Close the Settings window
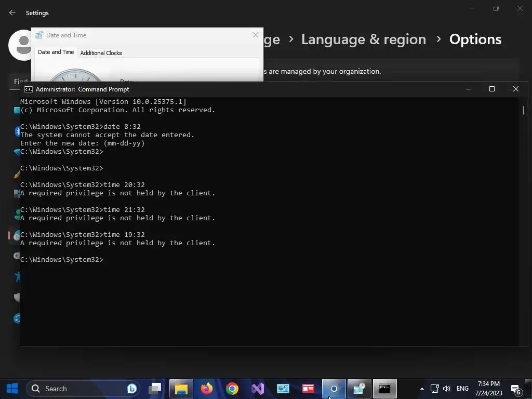 [520, 8]
